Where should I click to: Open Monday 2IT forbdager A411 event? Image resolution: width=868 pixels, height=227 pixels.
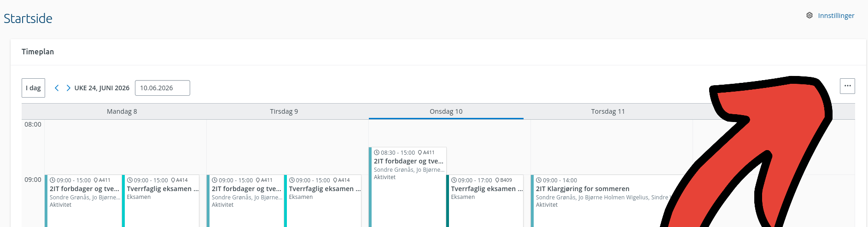click(83, 201)
